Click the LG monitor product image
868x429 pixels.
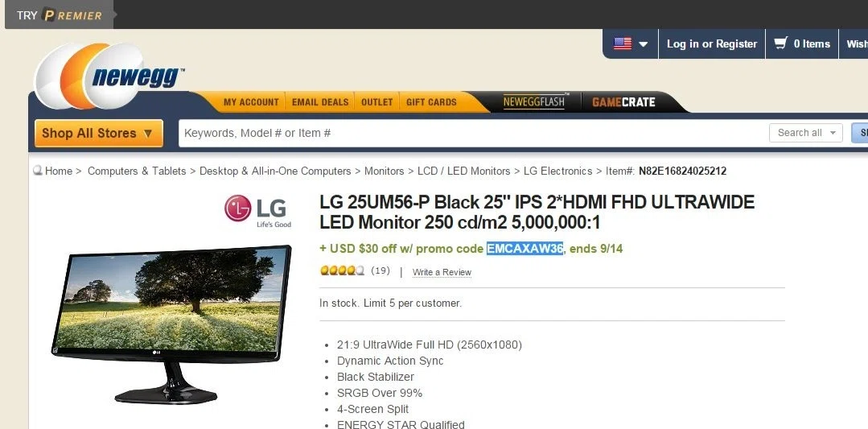[171, 324]
